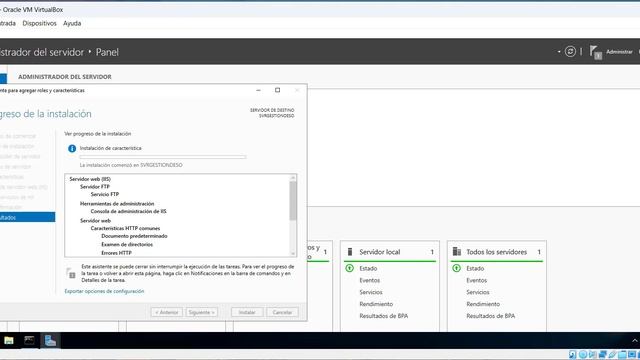640x360 pixels.
Task: Select 'Herramientas de administración' row
Action: point(117,203)
